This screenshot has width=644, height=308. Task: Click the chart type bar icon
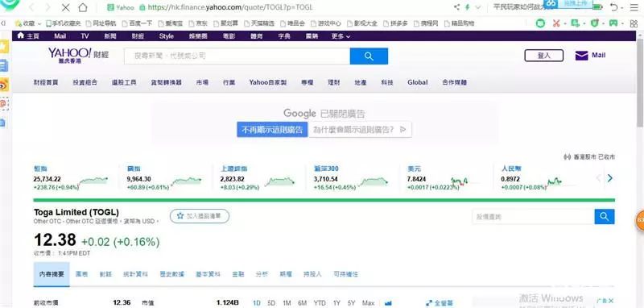388,303
